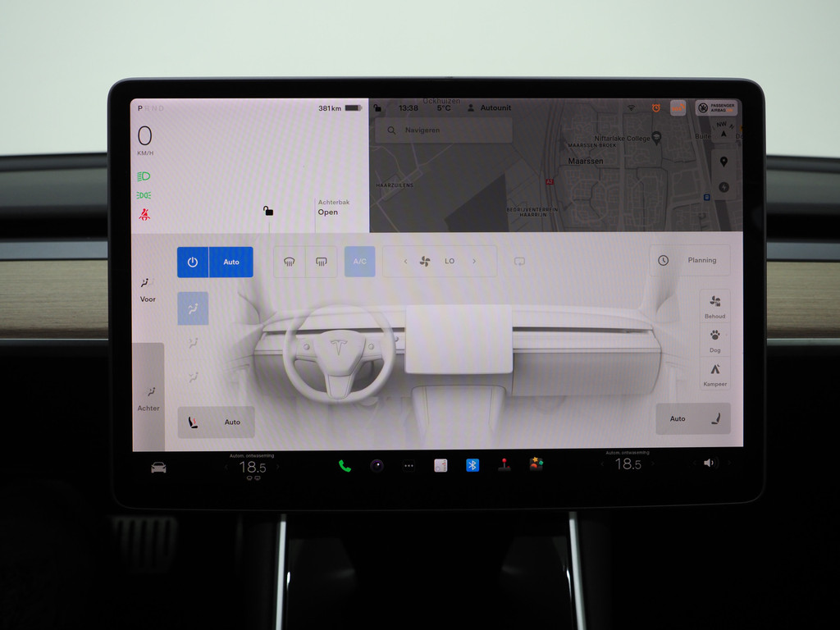The width and height of the screenshot is (840, 630).
Task: Tap the map pin destinations button
Action: point(724,162)
